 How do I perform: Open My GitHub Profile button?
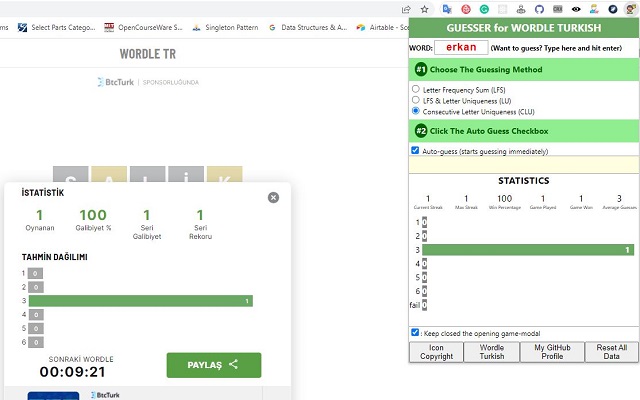point(552,352)
